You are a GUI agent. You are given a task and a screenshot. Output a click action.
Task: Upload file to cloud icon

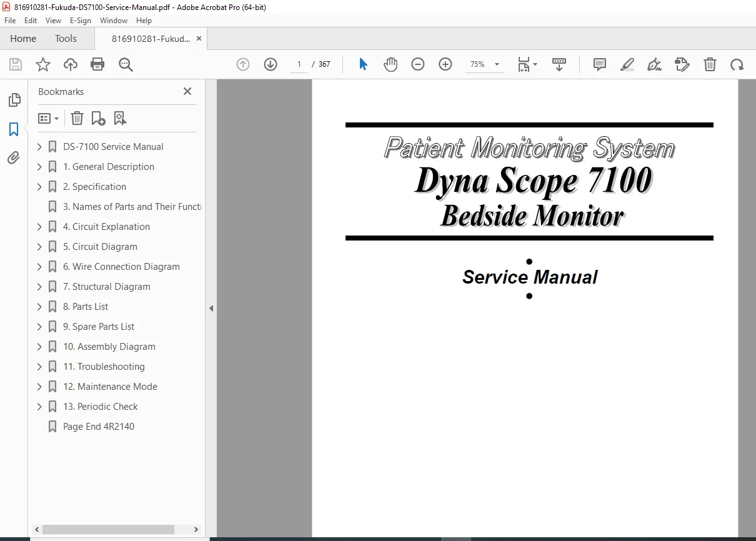click(x=71, y=64)
